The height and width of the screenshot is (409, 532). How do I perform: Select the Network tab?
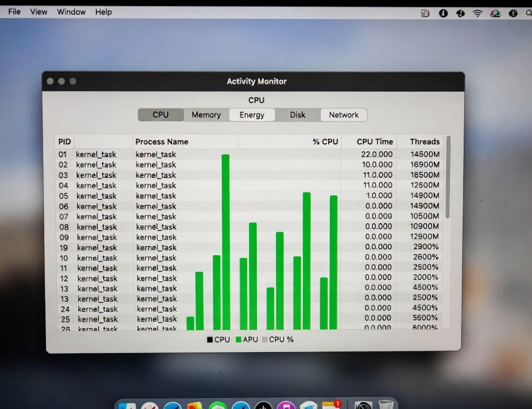[344, 114]
